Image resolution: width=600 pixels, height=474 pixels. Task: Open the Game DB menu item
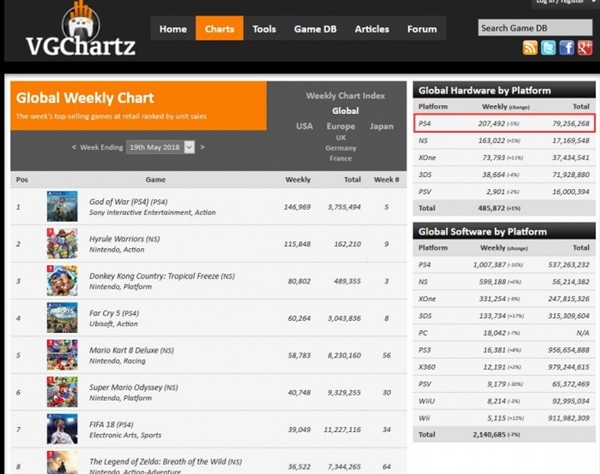[x=315, y=29]
